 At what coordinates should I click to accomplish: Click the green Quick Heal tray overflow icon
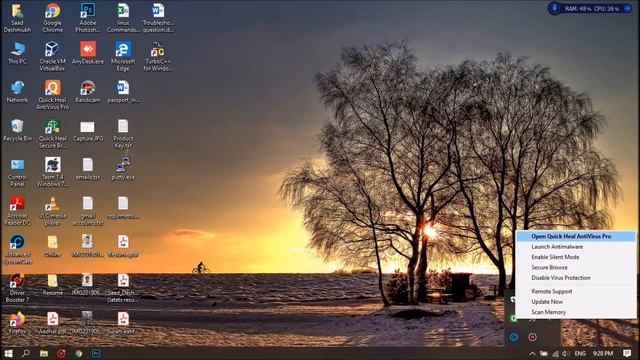pos(513,318)
